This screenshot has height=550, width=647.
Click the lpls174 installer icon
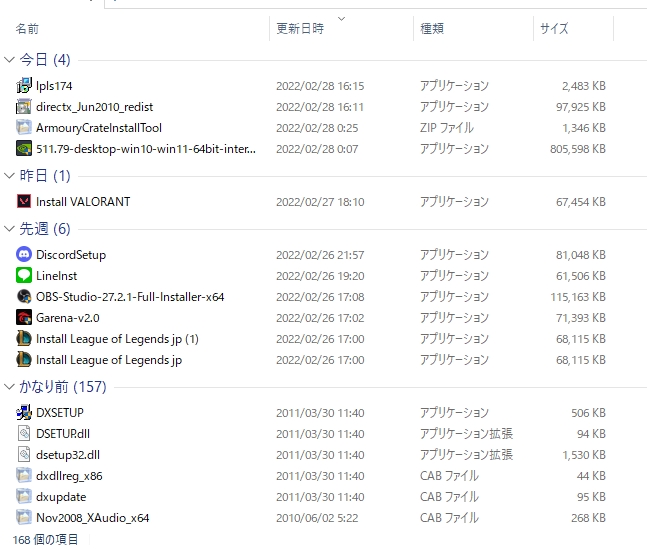click(24, 85)
